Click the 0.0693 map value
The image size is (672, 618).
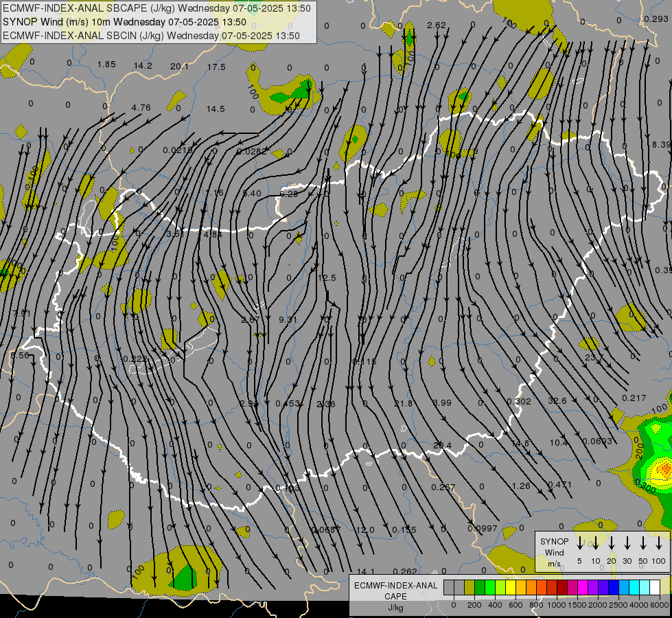[597, 441]
